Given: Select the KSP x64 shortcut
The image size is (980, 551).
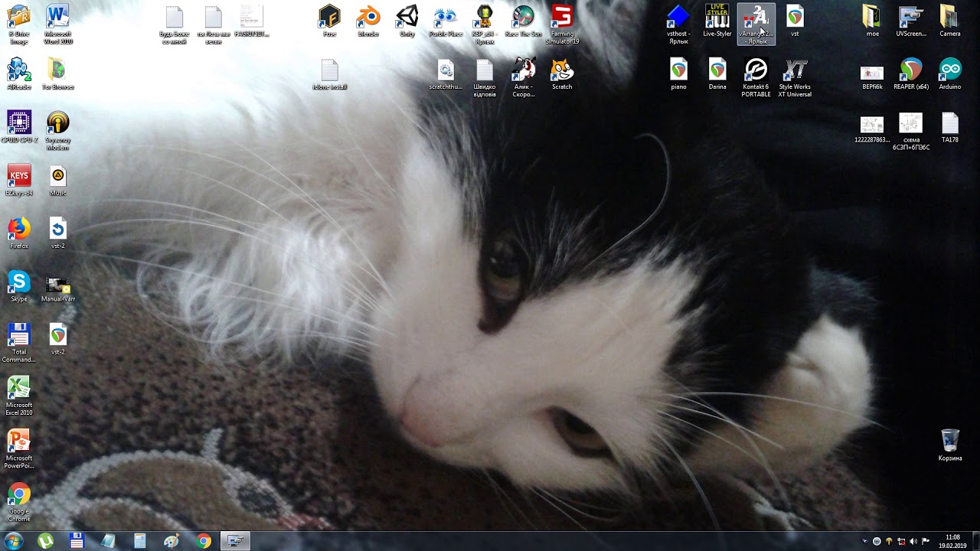Looking at the screenshot, I should point(485,24).
